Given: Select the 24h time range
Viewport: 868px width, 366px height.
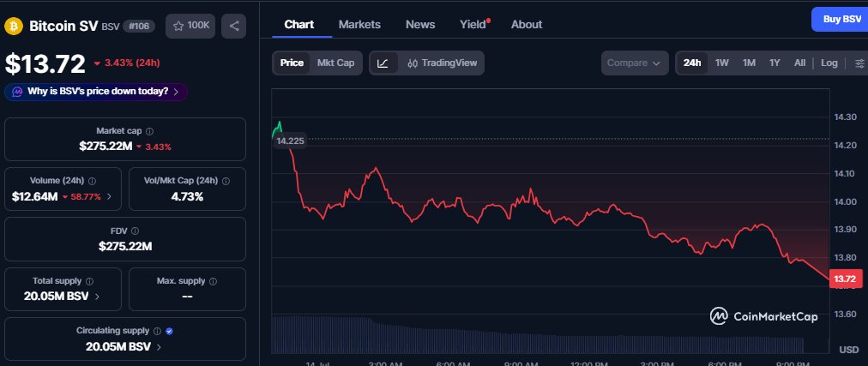Looking at the screenshot, I should [692, 63].
